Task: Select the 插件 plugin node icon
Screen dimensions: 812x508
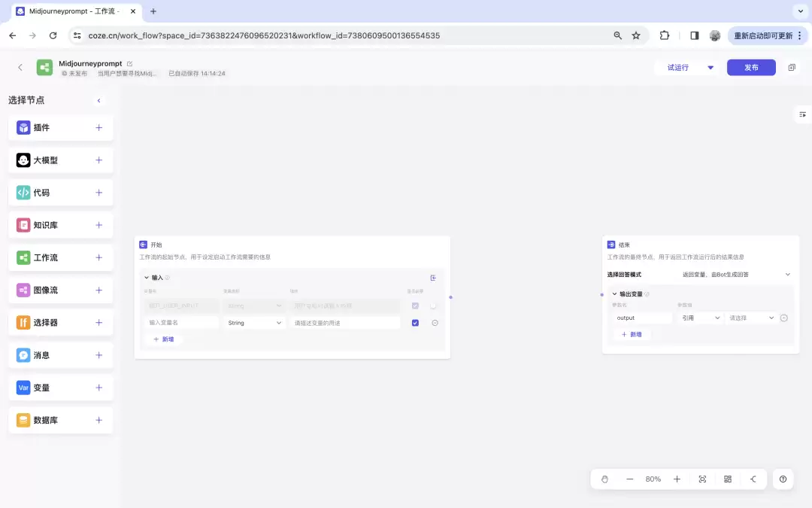Action: tap(23, 127)
